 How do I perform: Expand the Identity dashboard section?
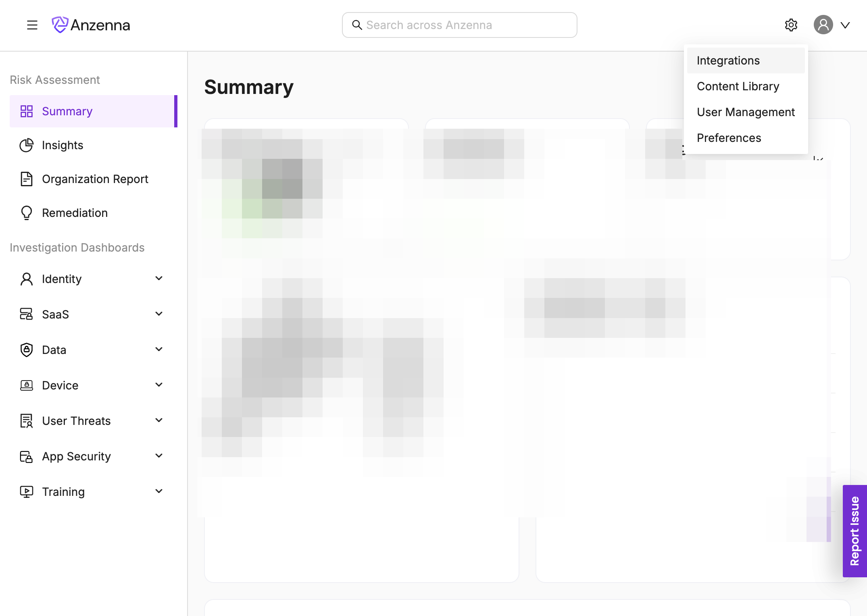(x=159, y=279)
